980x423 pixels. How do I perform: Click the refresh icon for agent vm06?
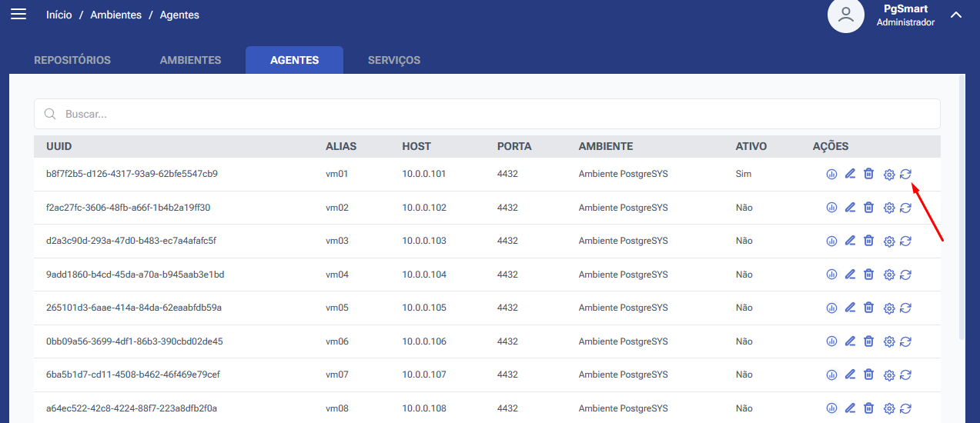(x=906, y=341)
